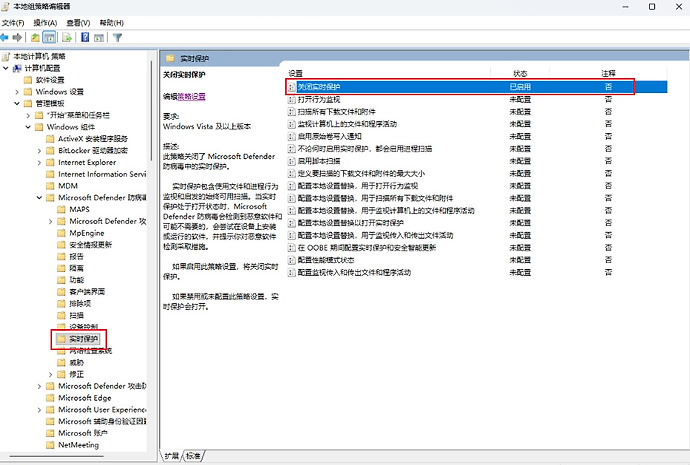
Task: Select the 扫描 folder in tree
Action: (x=76, y=315)
